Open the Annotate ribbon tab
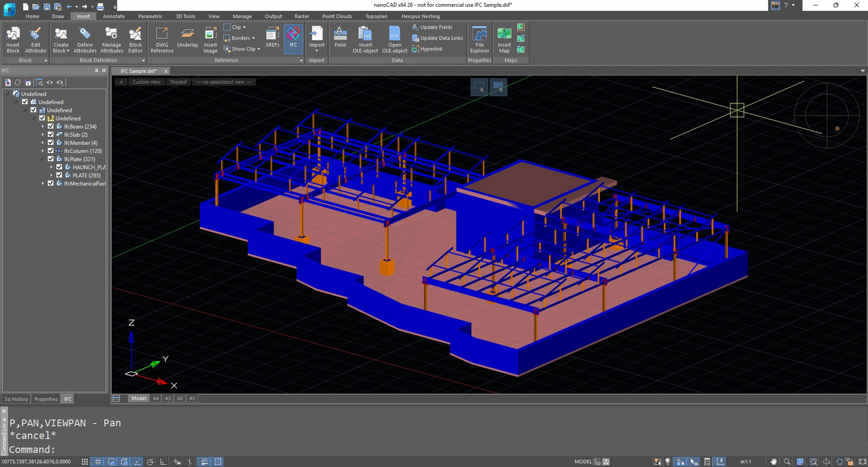Viewport: 868px width, 467px height. [x=114, y=16]
